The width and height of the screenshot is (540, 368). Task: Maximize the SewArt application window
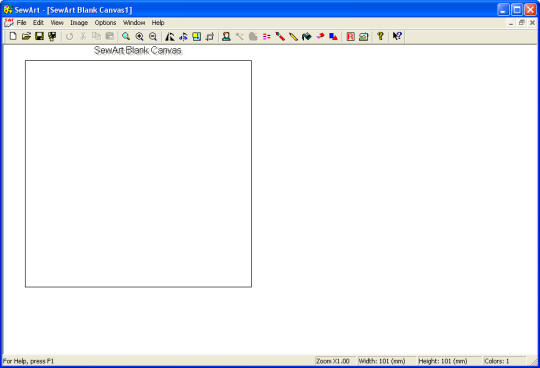(517, 10)
